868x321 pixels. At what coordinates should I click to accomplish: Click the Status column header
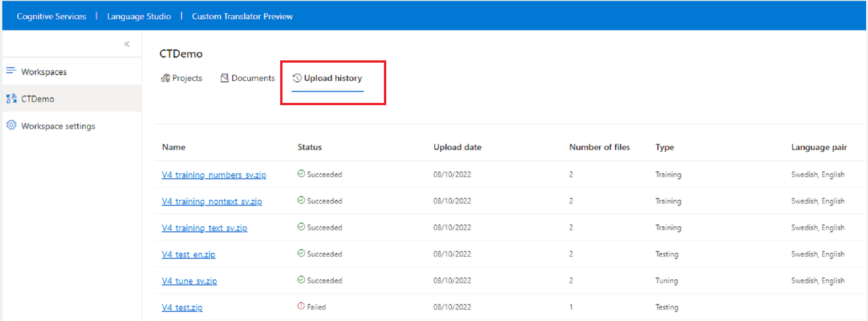(310, 147)
